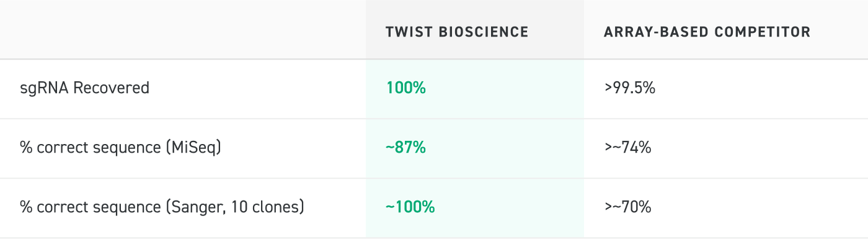Select the % correct sequence (Sanger, 10 clones) label

click(x=162, y=207)
